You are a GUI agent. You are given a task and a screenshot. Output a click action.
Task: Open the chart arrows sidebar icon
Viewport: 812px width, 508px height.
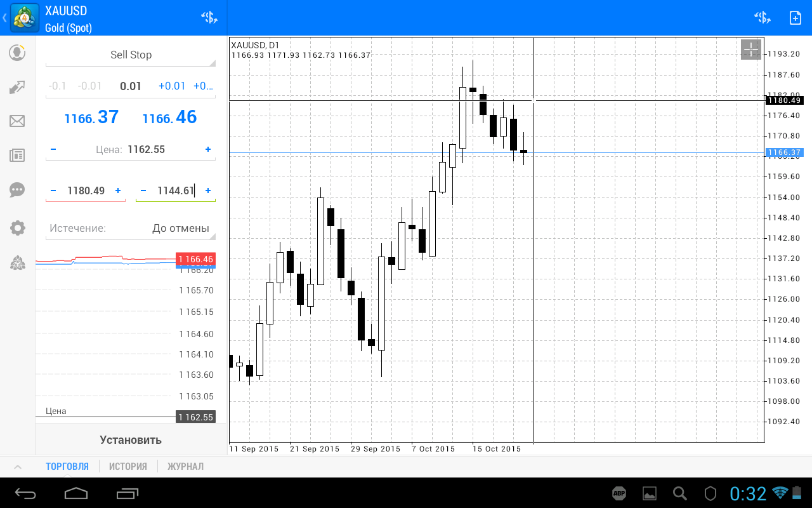pos(17,87)
